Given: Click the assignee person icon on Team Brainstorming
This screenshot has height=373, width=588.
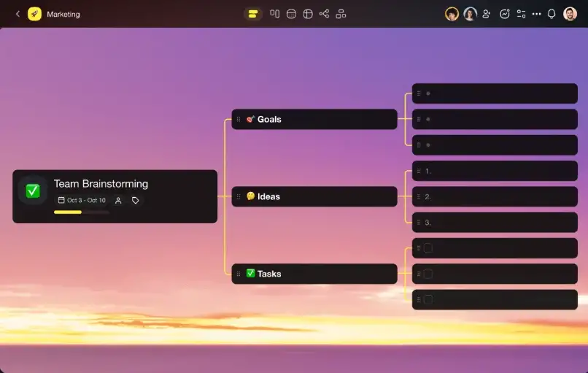Looking at the screenshot, I should coord(118,201).
